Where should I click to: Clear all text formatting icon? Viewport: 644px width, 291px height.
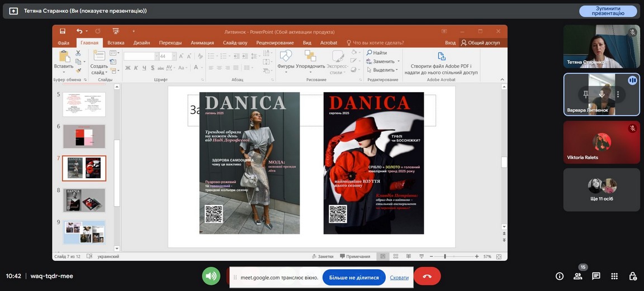coord(200,56)
